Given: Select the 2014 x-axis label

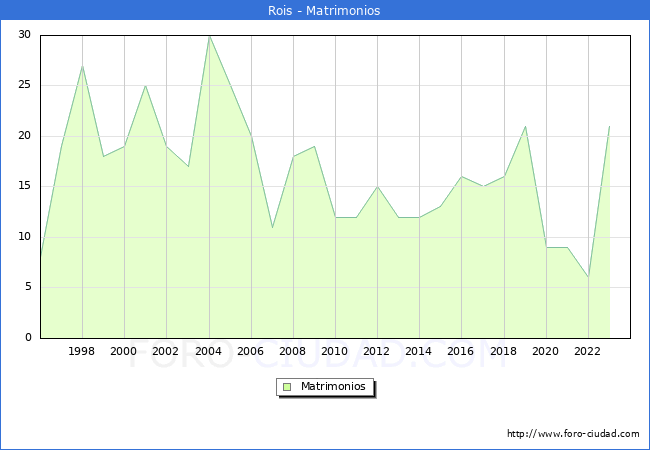Looking at the screenshot, I should (418, 351).
